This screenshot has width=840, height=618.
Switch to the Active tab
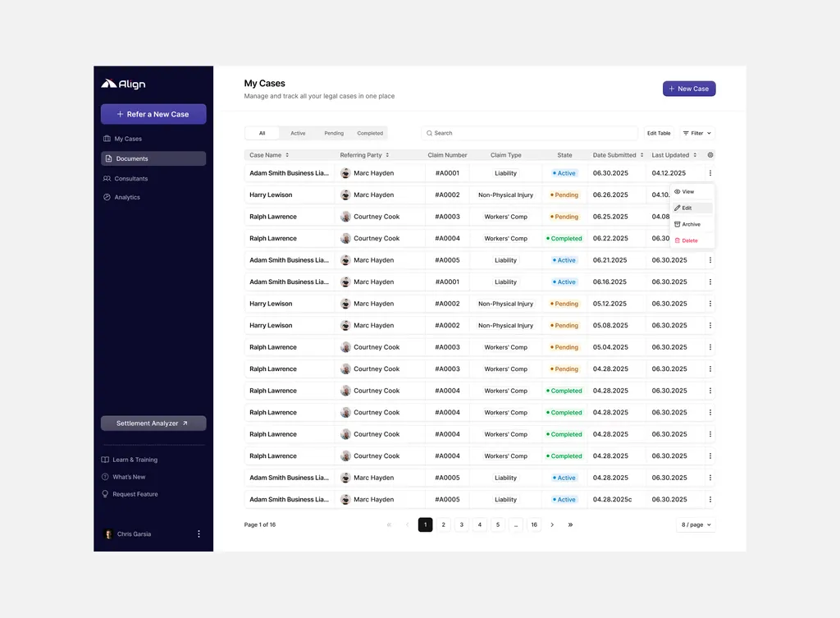coord(298,134)
